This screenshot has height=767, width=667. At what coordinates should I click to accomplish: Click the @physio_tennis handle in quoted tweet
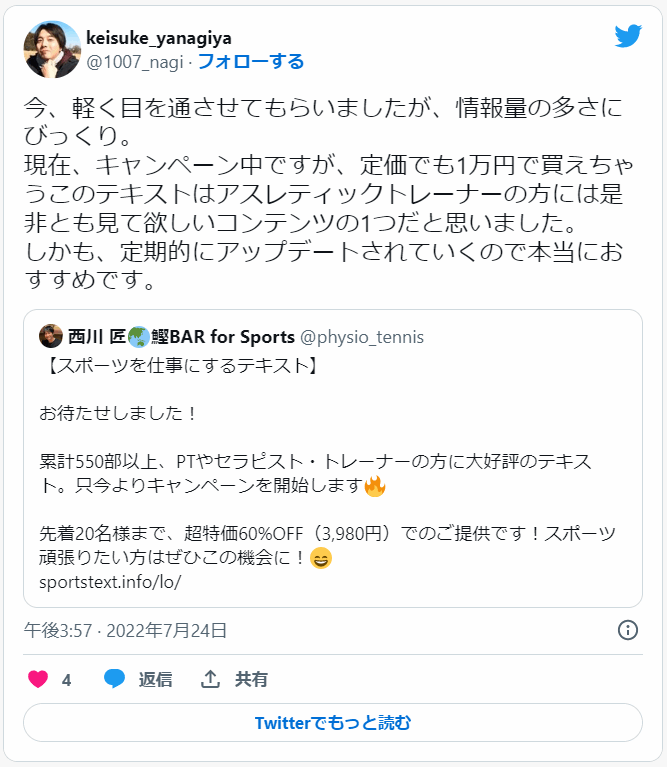(x=363, y=337)
